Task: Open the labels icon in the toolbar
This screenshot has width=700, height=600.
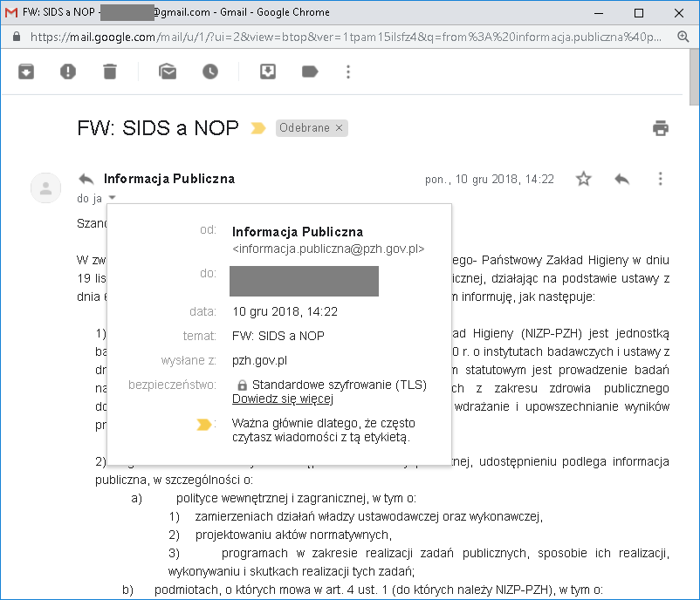Action: click(x=310, y=72)
